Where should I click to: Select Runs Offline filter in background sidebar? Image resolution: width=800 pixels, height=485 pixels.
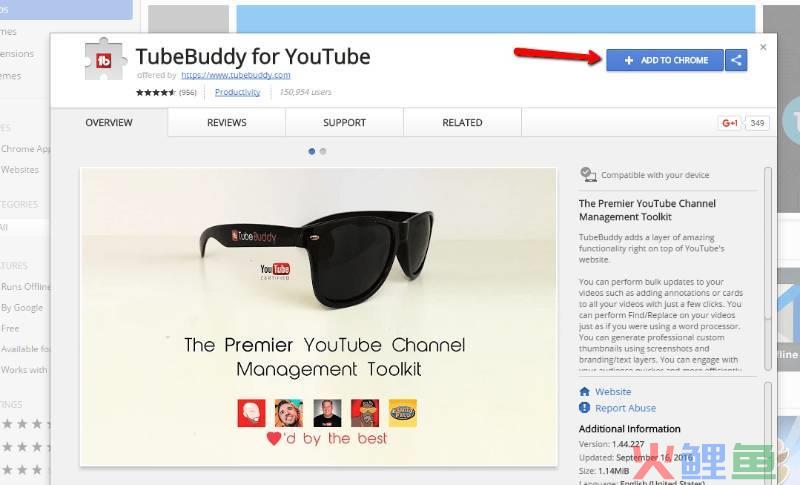(26, 287)
